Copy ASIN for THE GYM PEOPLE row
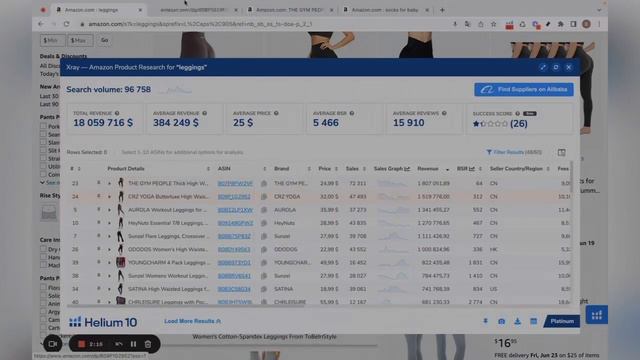Viewport: 640px width, 360px height. coord(264,184)
